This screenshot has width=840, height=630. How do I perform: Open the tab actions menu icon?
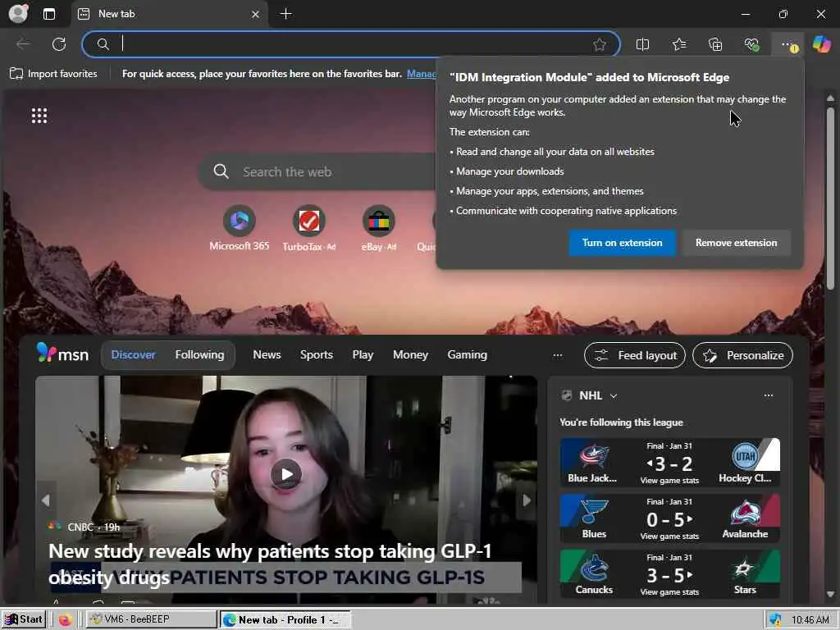point(49,14)
